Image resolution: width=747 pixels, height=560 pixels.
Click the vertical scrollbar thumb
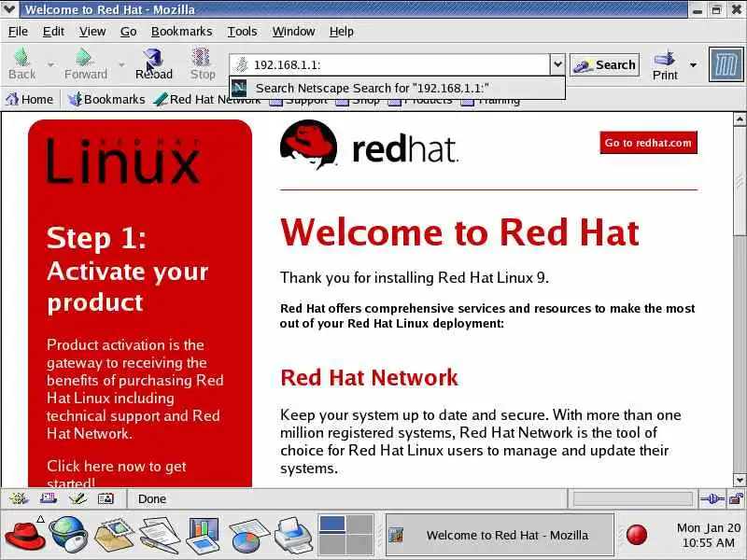point(740,180)
